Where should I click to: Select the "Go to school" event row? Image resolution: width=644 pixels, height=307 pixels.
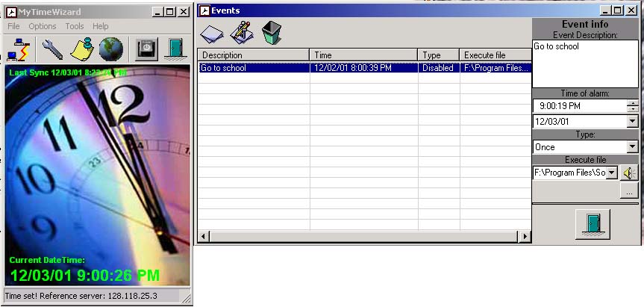pyautogui.click(x=254, y=68)
